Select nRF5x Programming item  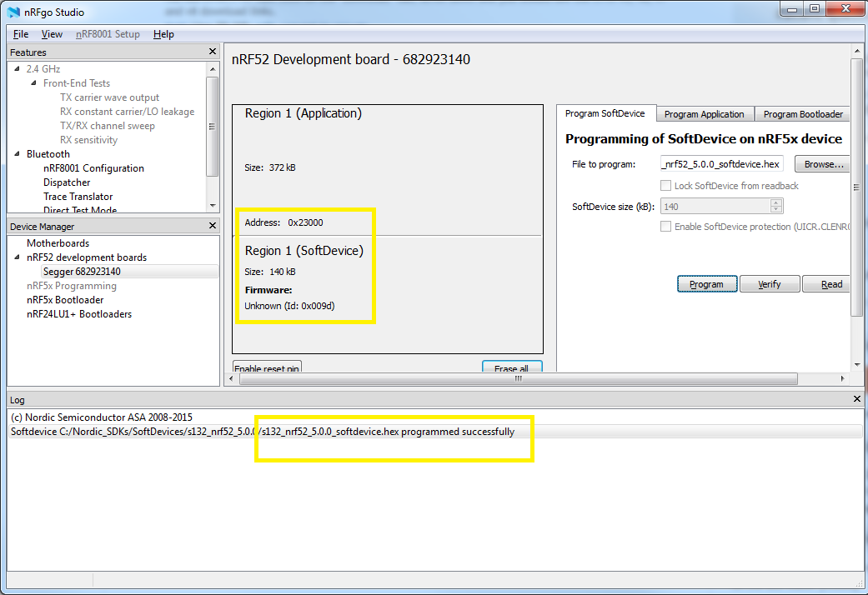72,286
